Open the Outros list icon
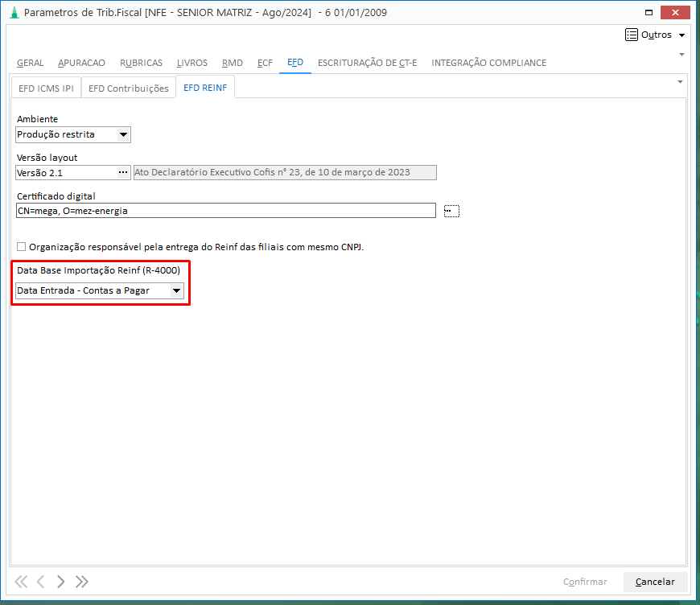The image size is (700, 605). point(632,35)
